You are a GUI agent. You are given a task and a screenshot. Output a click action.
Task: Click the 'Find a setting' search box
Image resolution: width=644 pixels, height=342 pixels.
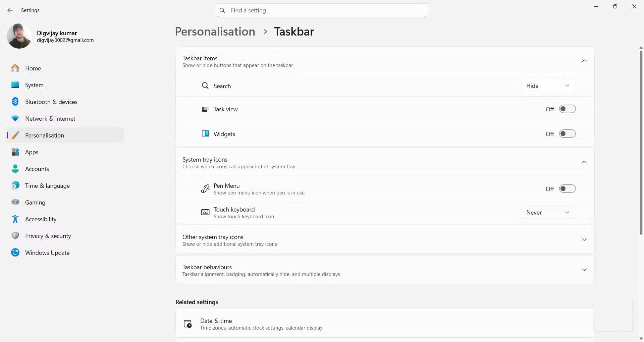pos(322,10)
